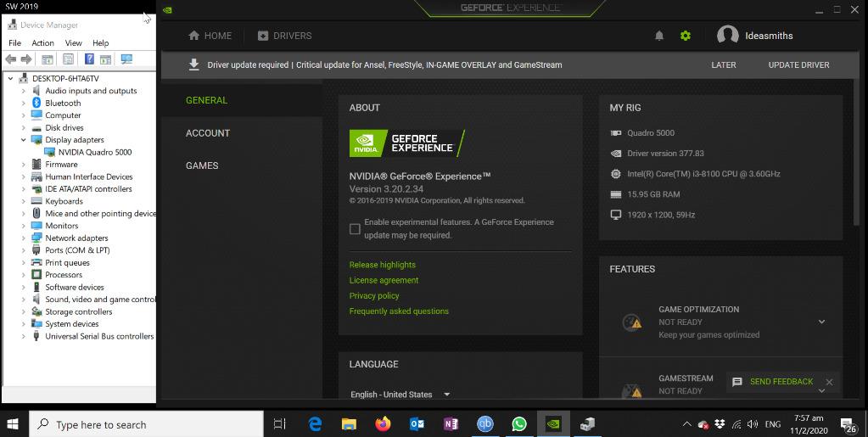868x437 pixels.
Task: Open Firefox from taskbar
Action: pyautogui.click(x=383, y=424)
